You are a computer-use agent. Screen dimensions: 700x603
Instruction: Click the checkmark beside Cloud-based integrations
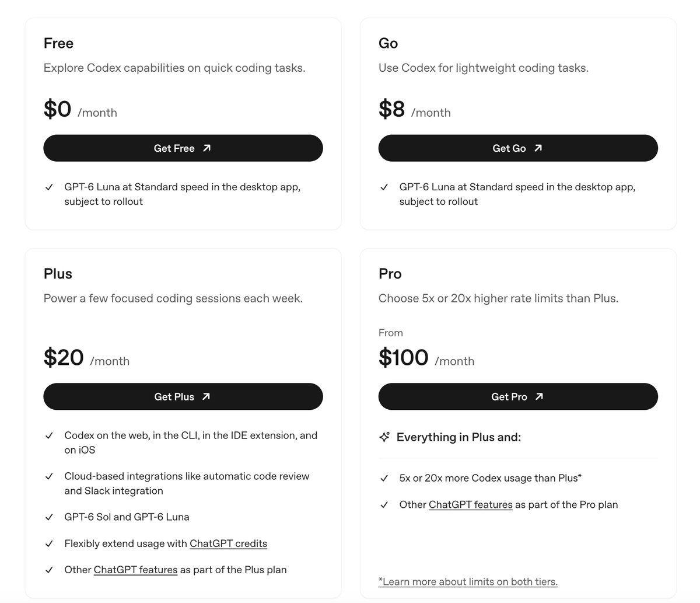click(50, 476)
